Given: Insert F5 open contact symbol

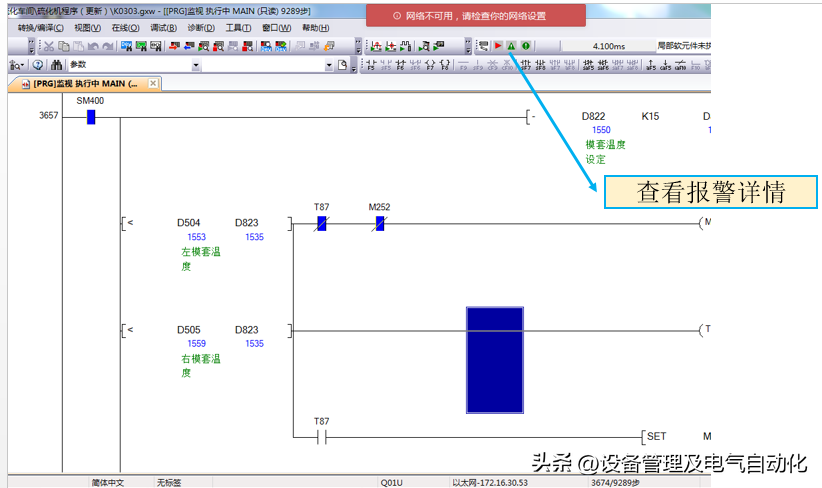Looking at the screenshot, I should 371,66.
